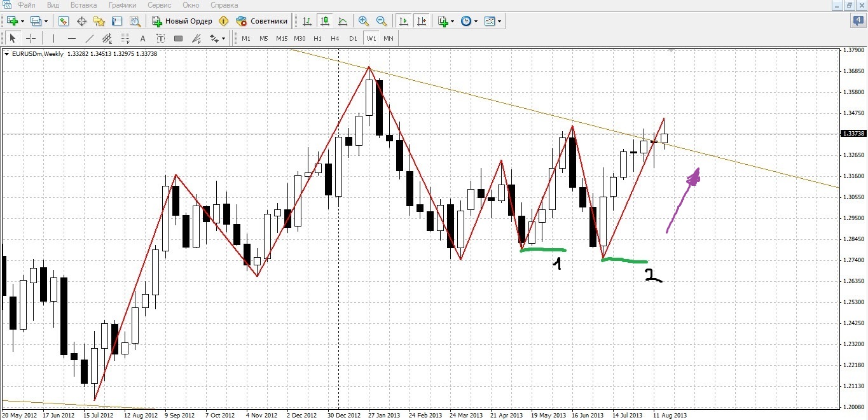This screenshot has height=420, width=868.
Task: Switch timeframe to M1
Action: (246, 38)
